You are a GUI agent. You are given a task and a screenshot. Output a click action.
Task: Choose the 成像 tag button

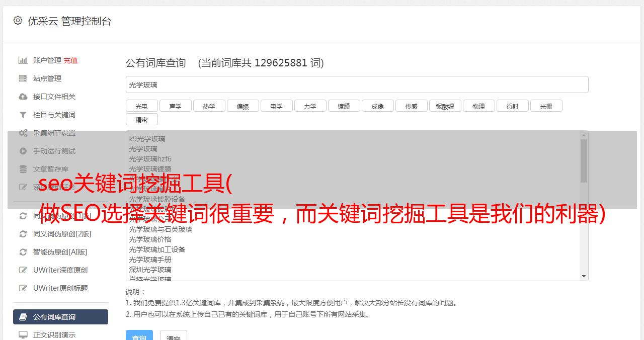(377, 106)
